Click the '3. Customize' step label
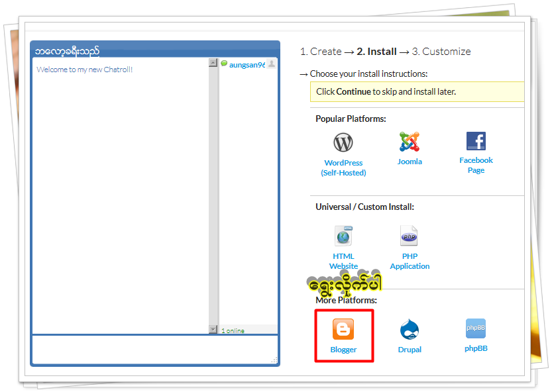 point(441,52)
